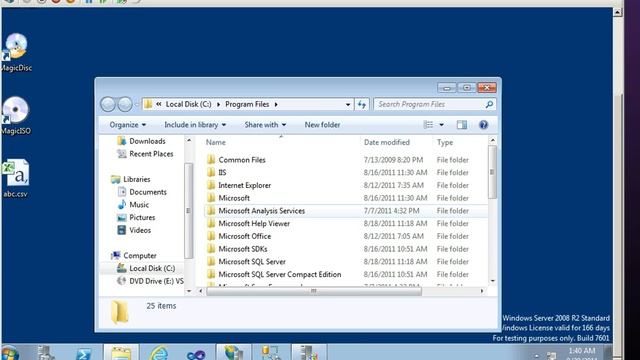This screenshot has height=360, width=640.
Task: Click Local Disk (C:) in address bar
Action: 189,104
